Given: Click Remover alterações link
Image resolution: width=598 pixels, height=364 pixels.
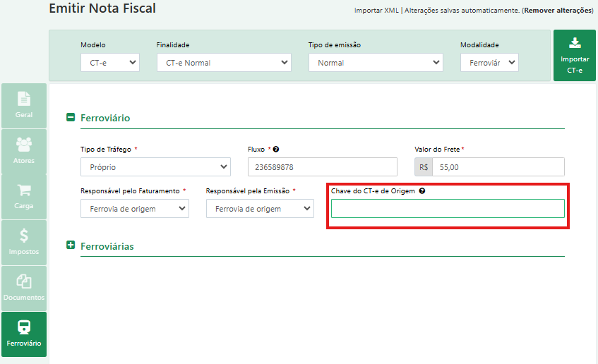Looking at the screenshot, I should click(558, 11).
